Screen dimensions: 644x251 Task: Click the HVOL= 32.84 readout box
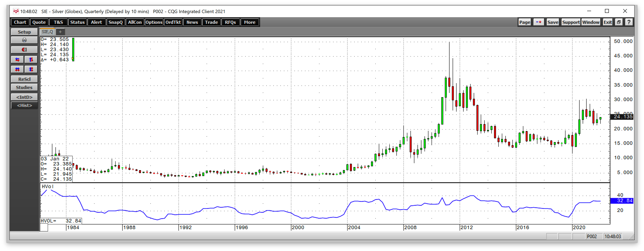[61, 221]
